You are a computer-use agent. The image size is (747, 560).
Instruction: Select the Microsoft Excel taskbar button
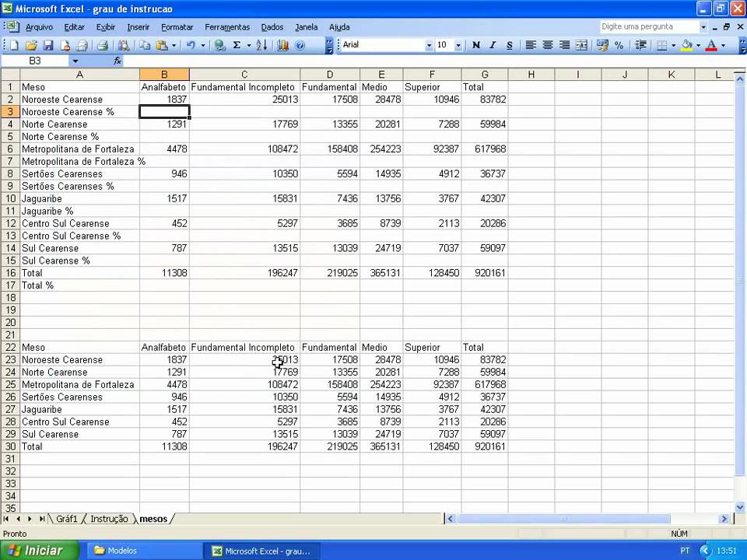click(x=262, y=551)
